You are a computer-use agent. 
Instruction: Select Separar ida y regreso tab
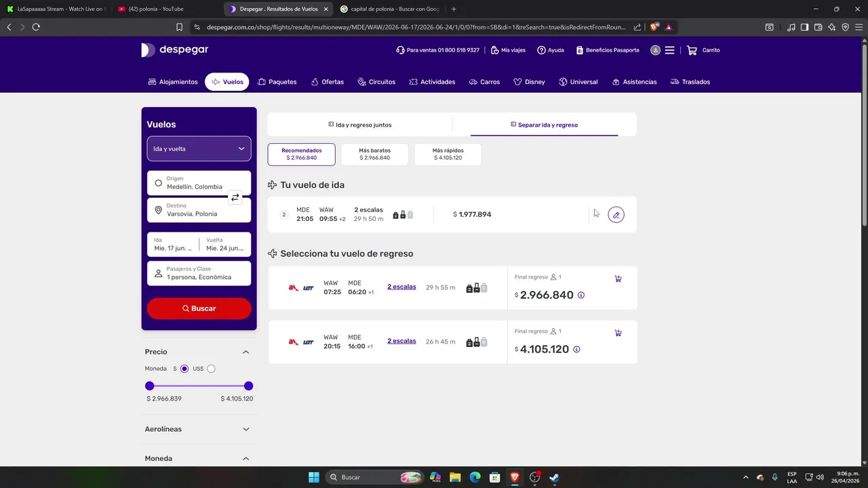click(x=544, y=125)
